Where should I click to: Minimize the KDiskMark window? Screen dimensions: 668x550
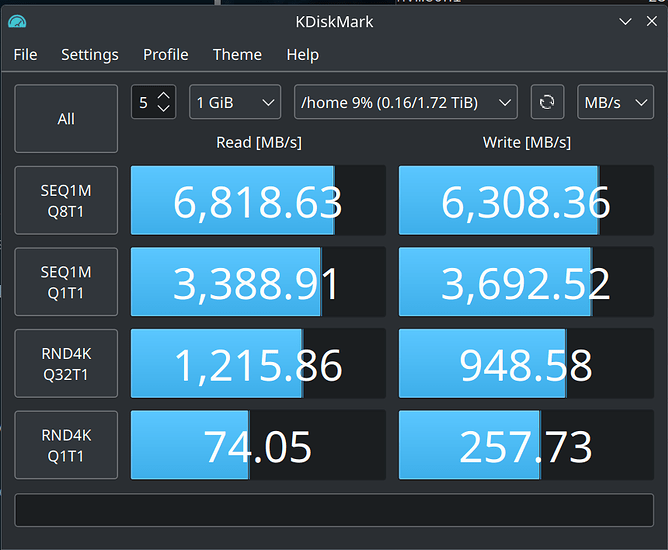(625, 21)
